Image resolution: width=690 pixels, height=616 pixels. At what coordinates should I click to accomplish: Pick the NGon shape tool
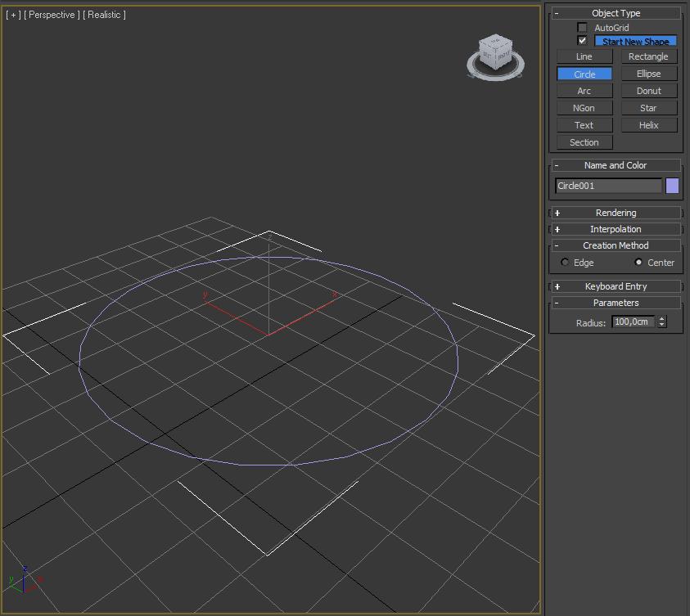point(584,108)
